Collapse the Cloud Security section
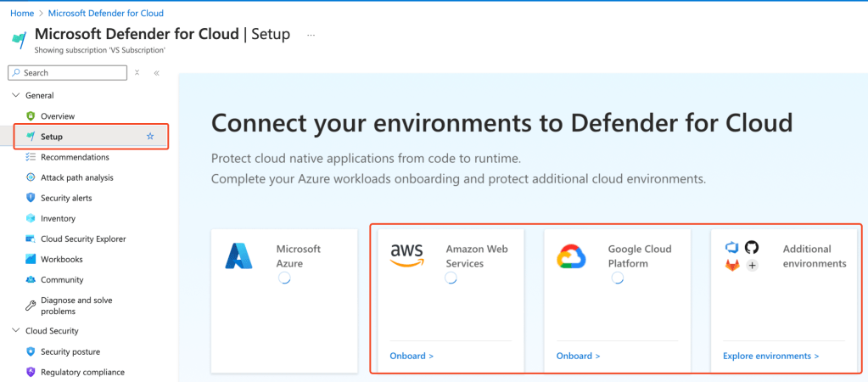The height and width of the screenshot is (382, 868). click(14, 331)
